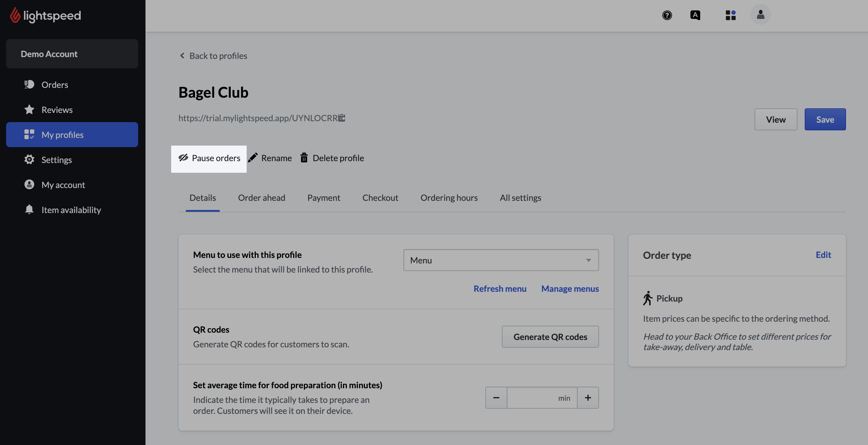
Task: Open the Ordering hours tab
Action: [449, 197]
